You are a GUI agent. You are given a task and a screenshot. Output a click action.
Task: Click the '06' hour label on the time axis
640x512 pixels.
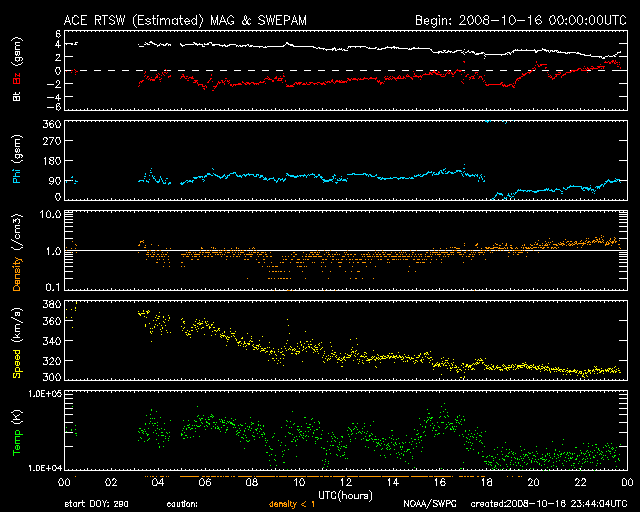205,482
